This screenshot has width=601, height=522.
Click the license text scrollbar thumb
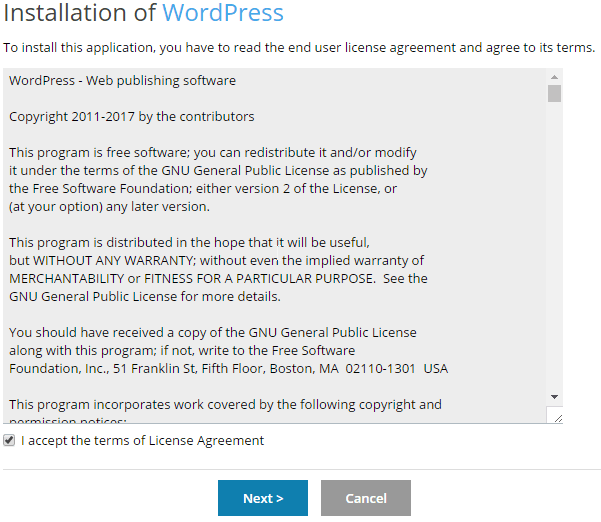click(x=554, y=94)
